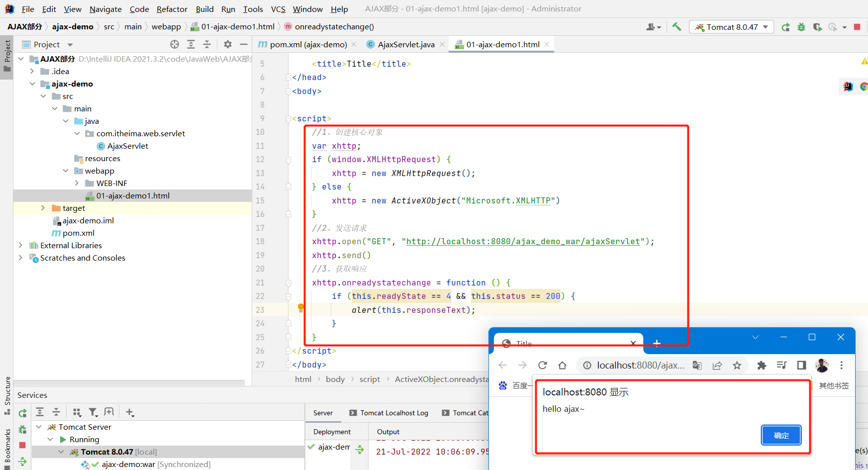Expand the target folder
Viewport: 868px width, 470px height.
pyautogui.click(x=43, y=208)
